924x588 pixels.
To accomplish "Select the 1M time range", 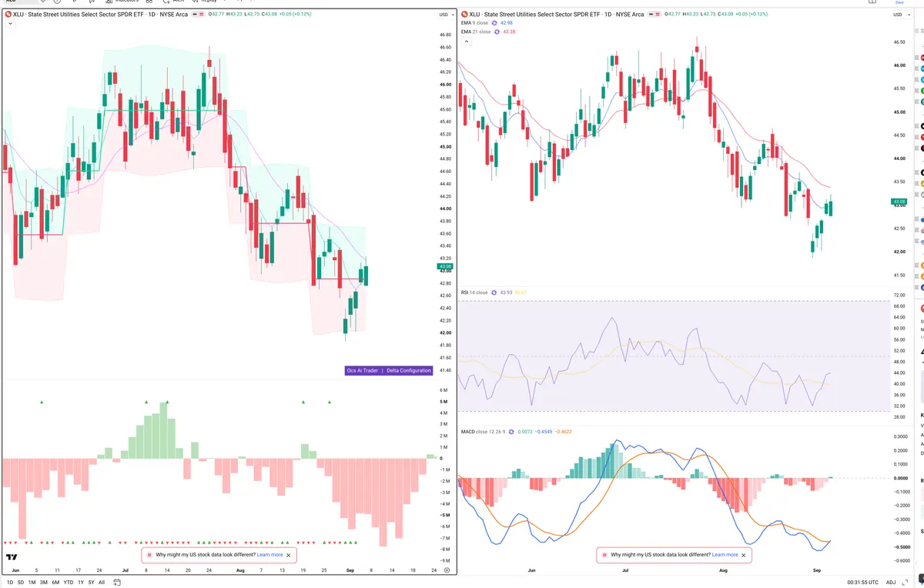I will [32, 583].
